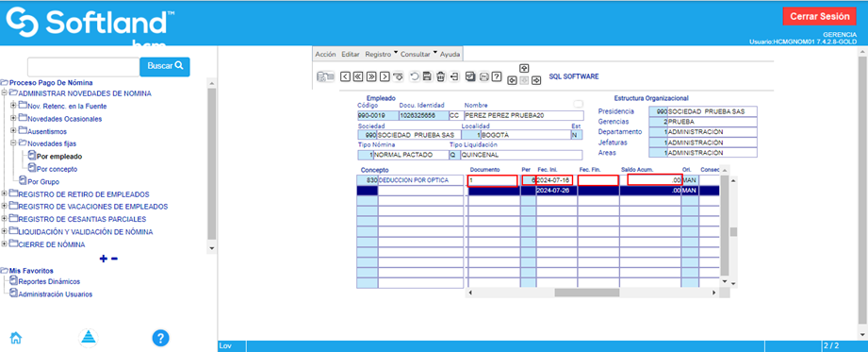Image resolution: width=868 pixels, height=352 pixels.
Task: Expand the Ausentismos node
Action: pyautogui.click(x=14, y=131)
